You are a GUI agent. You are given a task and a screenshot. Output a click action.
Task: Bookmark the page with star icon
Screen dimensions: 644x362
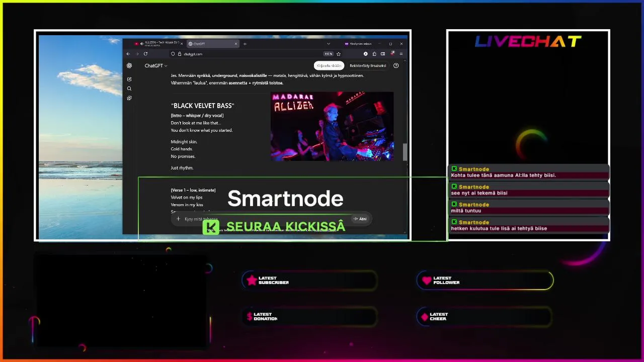point(339,54)
